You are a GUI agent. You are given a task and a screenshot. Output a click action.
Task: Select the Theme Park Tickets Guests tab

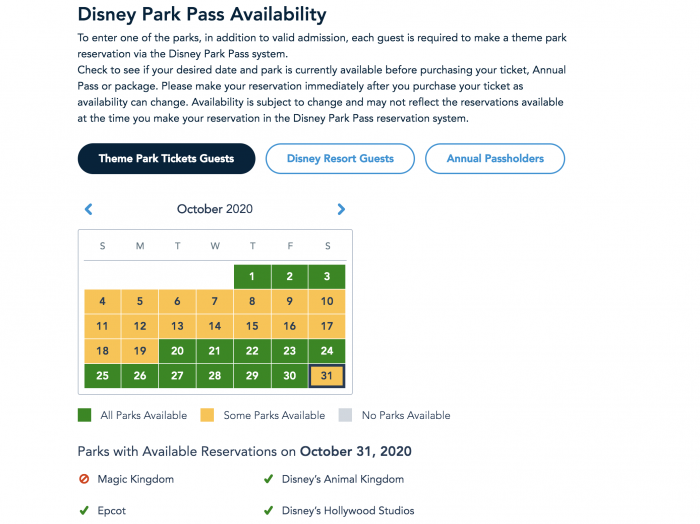point(167,158)
